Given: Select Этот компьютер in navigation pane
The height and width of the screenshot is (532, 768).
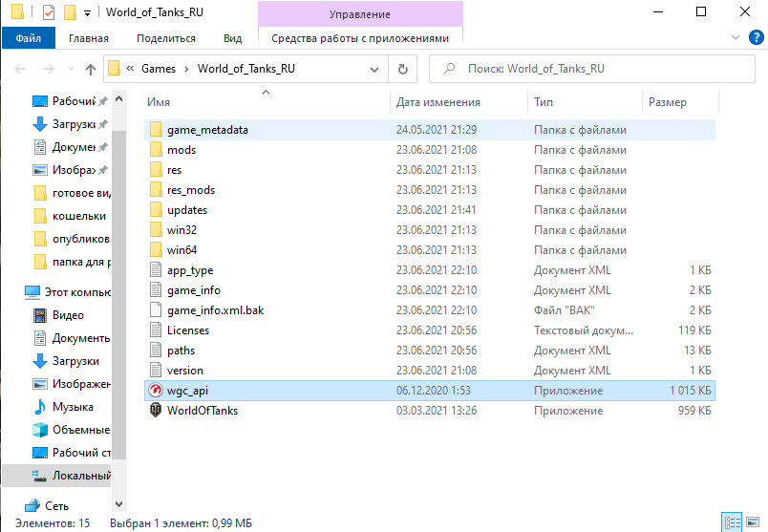Looking at the screenshot, I should (68, 292).
